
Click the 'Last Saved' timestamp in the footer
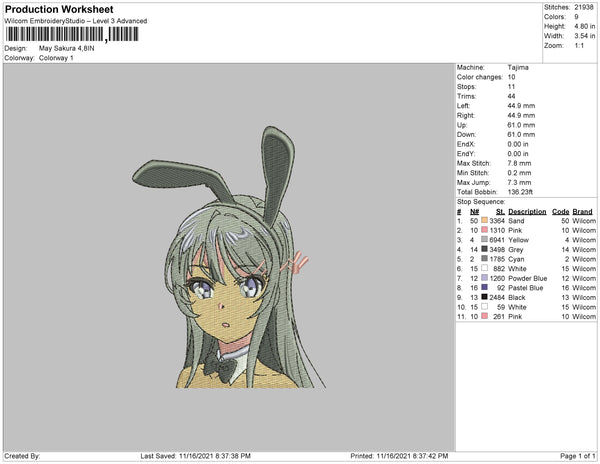[x=196, y=456]
